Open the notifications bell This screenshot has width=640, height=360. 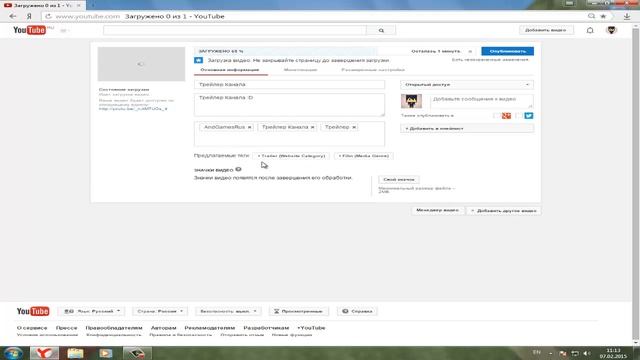click(590, 30)
